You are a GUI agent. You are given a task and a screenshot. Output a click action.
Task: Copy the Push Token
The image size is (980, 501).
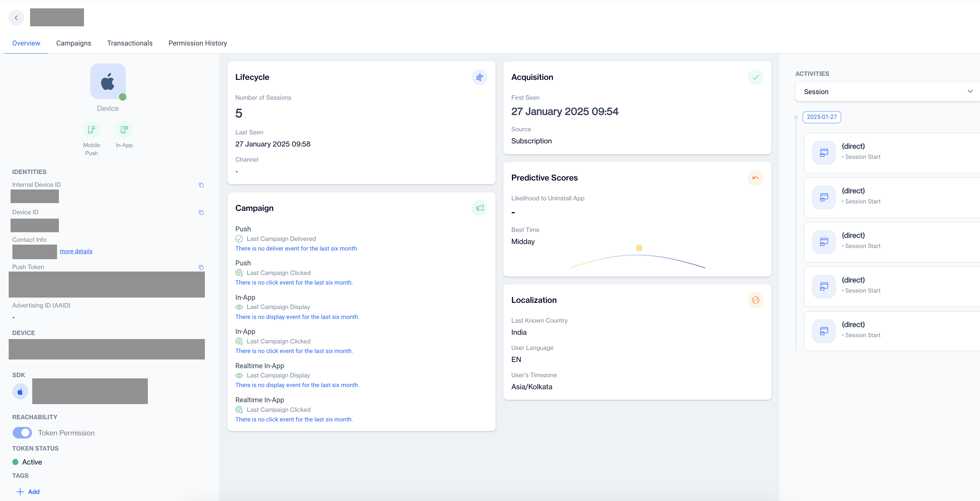[x=201, y=267]
